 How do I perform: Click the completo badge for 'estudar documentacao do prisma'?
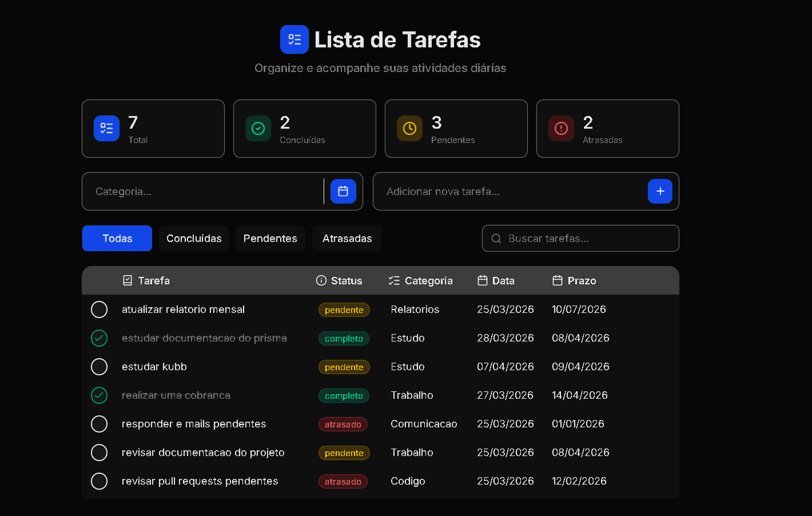pos(344,339)
